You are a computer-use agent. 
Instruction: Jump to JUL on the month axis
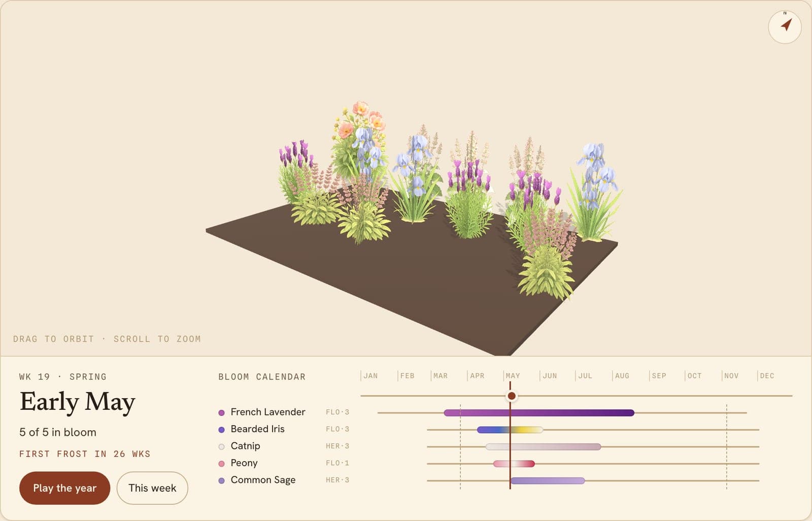pos(585,376)
